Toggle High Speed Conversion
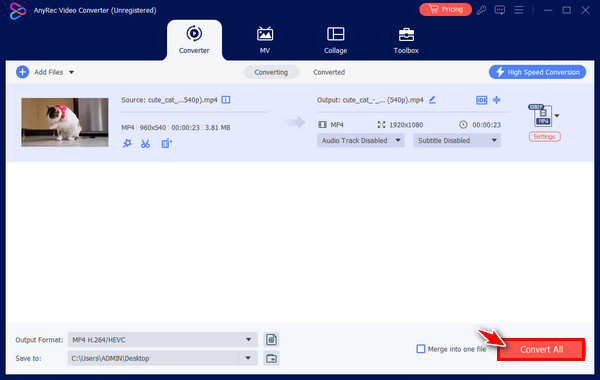The height and width of the screenshot is (380, 600). [537, 72]
